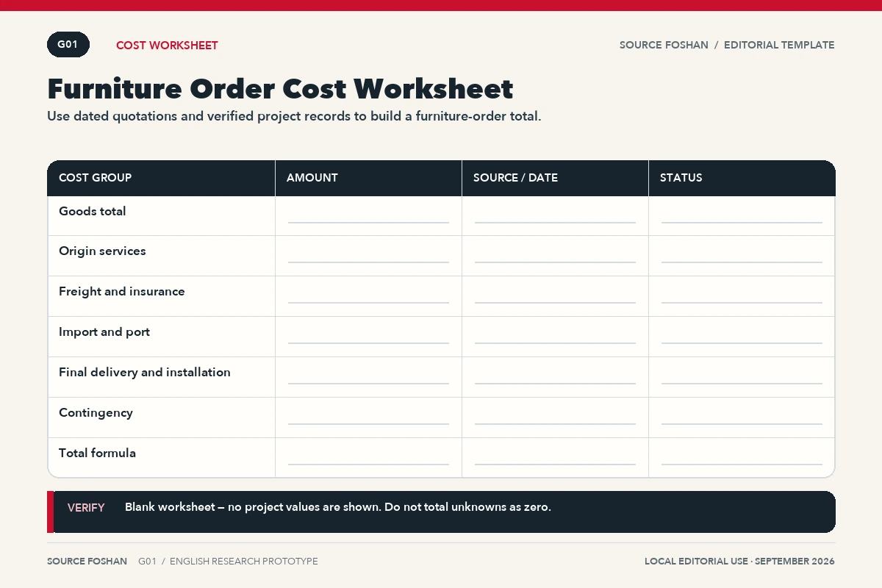Click the Source / Date field for Contingency

555,417
